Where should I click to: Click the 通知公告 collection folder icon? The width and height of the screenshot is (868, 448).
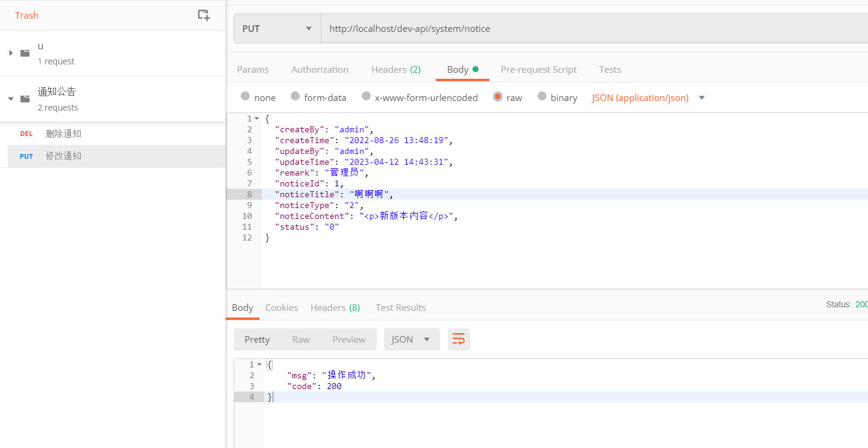pos(25,99)
